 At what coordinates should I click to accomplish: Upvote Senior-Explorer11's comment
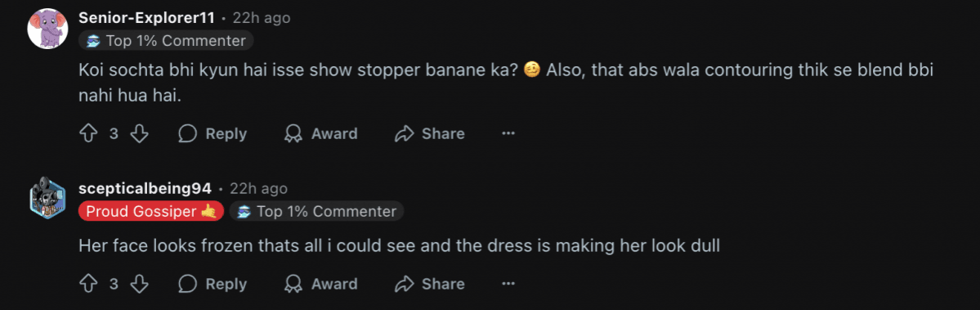(x=87, y=133)
